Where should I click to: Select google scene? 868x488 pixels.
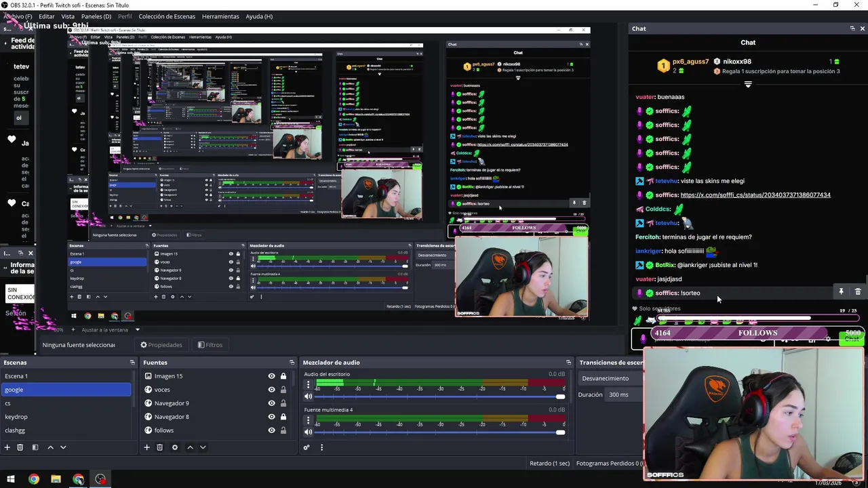(66, 390)
